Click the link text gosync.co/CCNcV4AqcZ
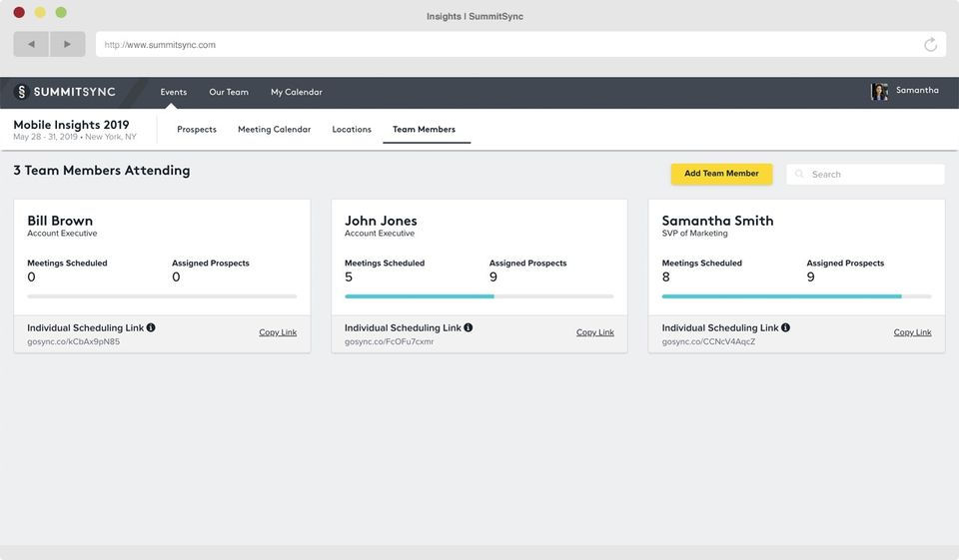 click(708, 341)
